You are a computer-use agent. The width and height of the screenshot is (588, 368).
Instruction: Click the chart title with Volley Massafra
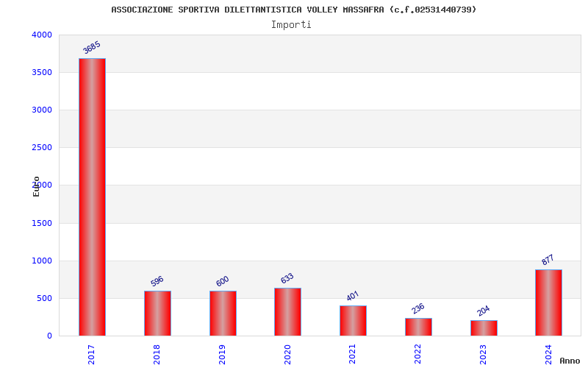coord(293,10)
